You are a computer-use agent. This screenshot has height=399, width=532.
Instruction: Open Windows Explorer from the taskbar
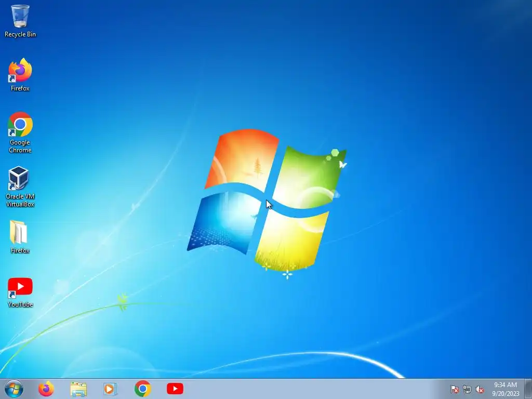pyautogui.click(x=78, y=389)
